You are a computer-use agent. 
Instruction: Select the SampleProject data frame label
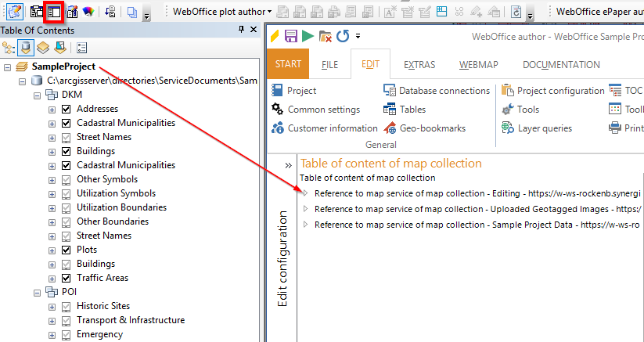[x=63, y=67]
